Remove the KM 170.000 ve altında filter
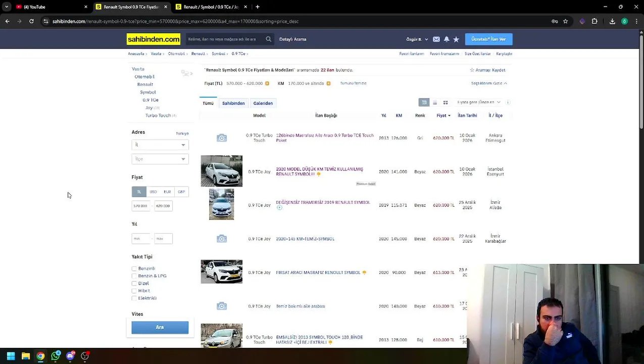 [x=328, y=83]
